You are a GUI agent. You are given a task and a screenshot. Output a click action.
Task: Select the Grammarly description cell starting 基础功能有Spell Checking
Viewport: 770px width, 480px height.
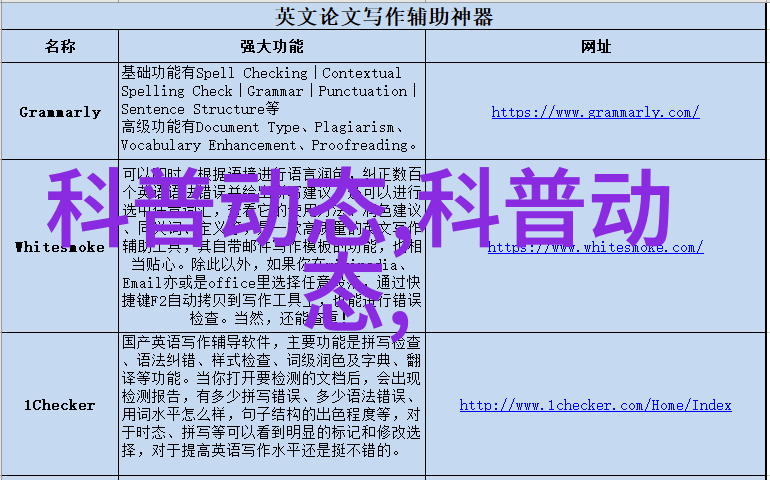click(x=272, y=111)
